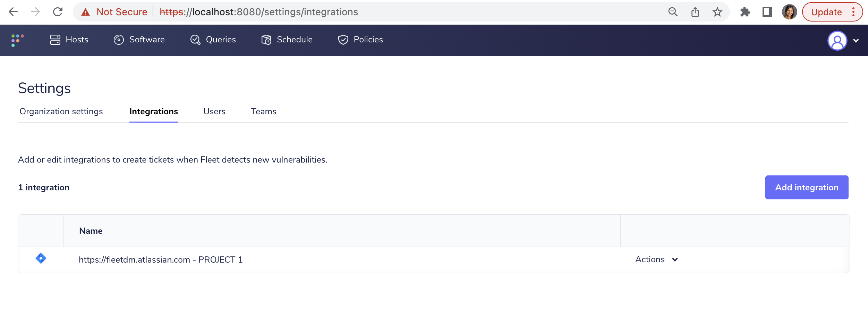Click the https://fleetdm.atlassian.com - PROJECT 1 row entry
This screenshot has width=868, height=314.
pyautogui.click(x=161, y=259)
